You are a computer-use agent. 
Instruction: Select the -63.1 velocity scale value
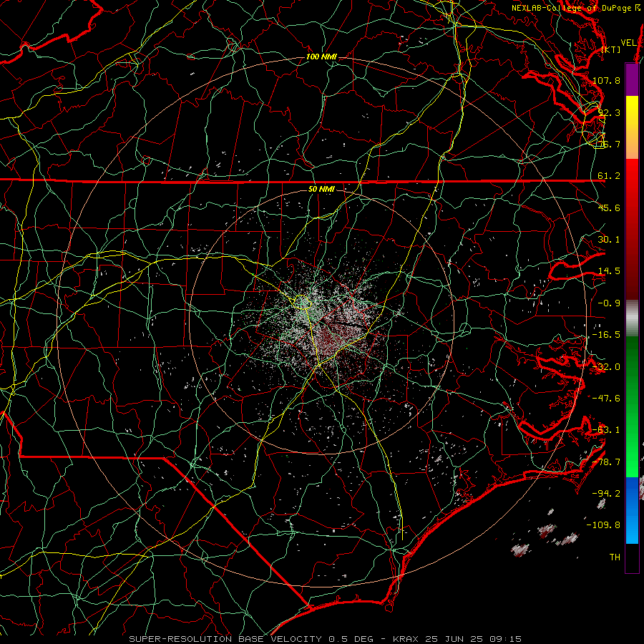click(606, 429)
